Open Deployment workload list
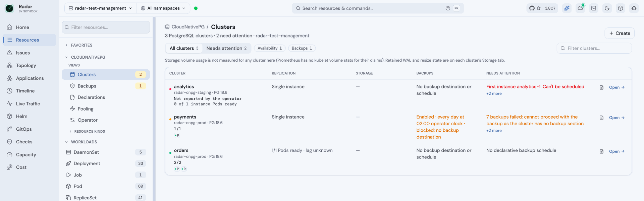644x201 pixels. click(x=106, y=163)
